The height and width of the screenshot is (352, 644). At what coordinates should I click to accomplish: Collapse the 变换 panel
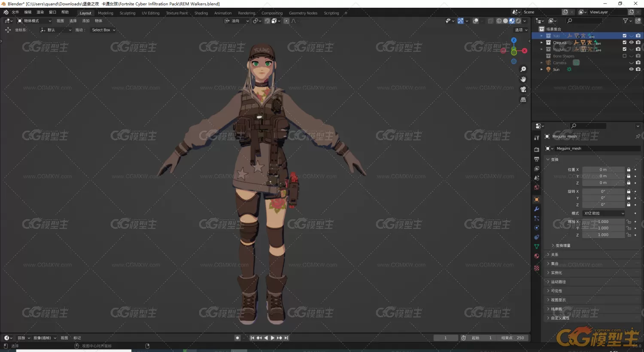[x=592, y=159]
